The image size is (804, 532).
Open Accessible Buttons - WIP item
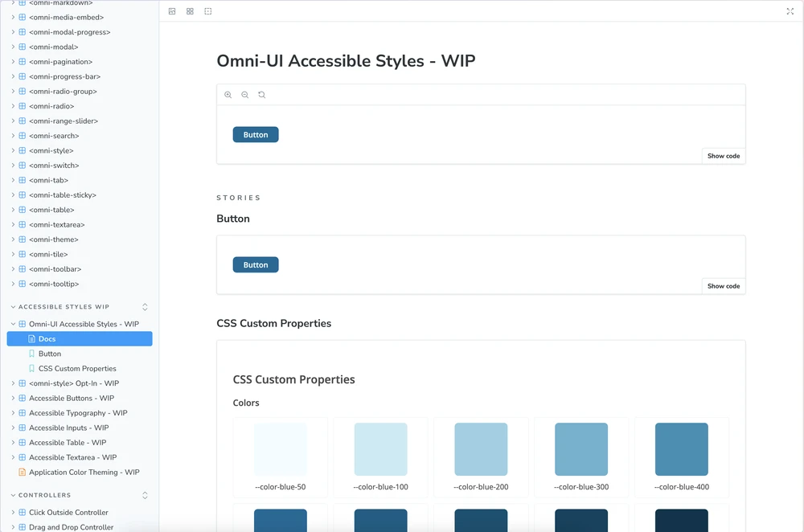[x=72, y=399]
